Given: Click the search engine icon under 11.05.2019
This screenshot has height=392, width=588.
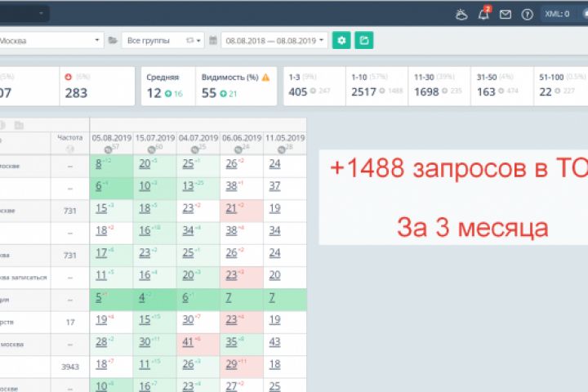Looking at the screenshot, I should coord(282,149).
